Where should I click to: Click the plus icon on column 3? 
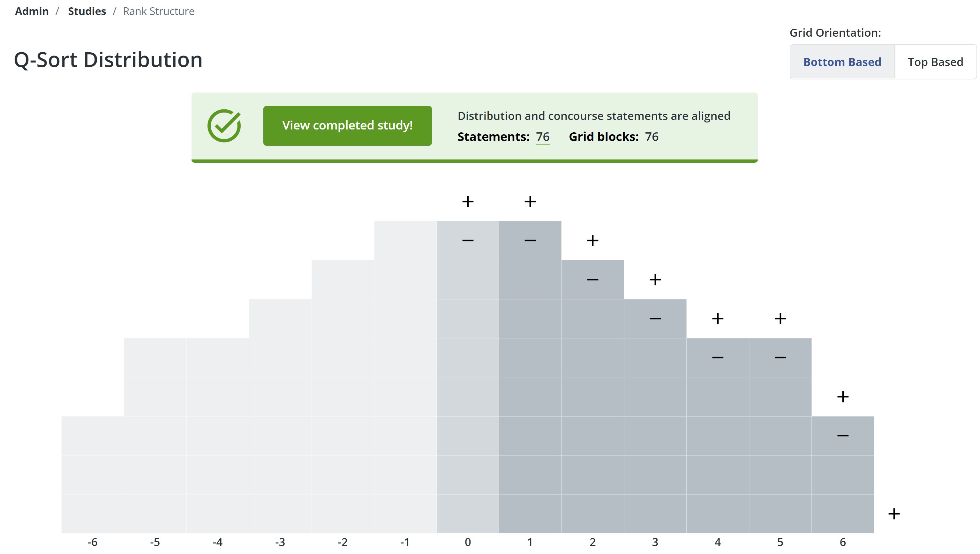(x=652, y=280)
